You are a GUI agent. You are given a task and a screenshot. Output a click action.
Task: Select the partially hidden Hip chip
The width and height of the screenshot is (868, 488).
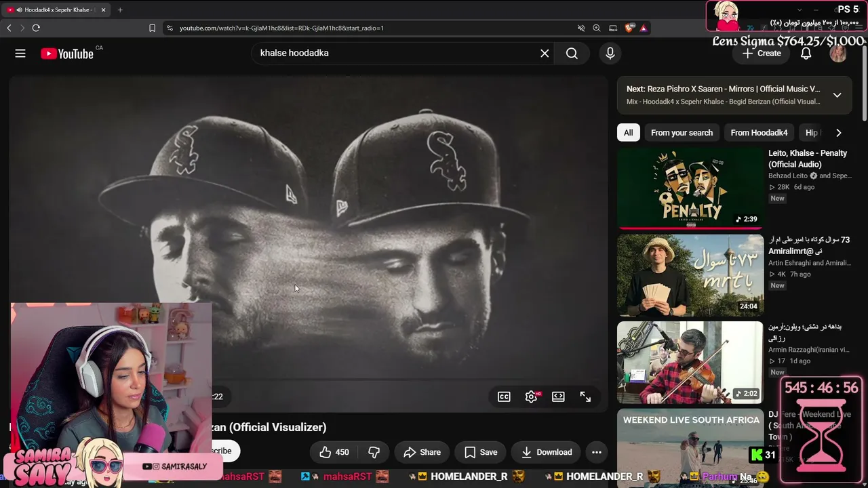pos(811,133)
